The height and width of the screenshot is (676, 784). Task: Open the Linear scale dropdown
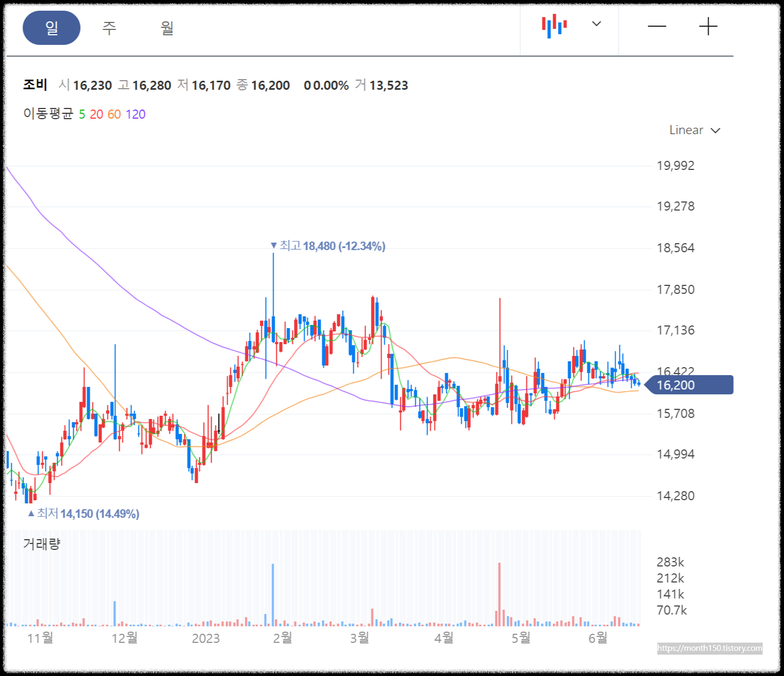tap(695, 130)
